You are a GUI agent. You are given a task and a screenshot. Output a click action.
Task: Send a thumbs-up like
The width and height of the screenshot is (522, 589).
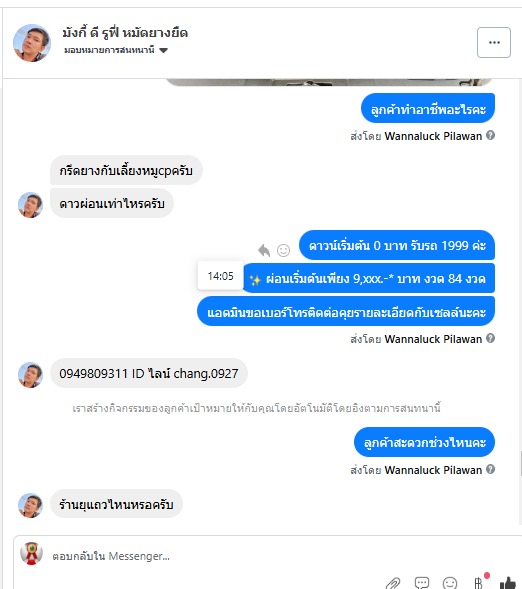point(508,583)
